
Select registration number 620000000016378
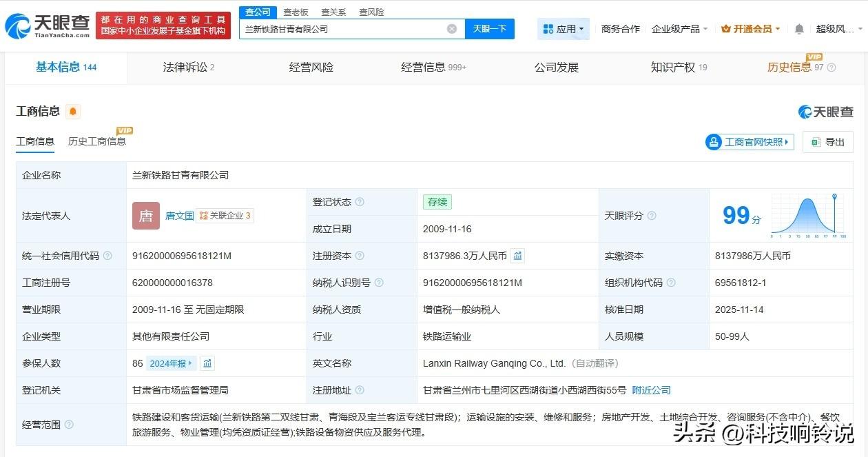[172, 283]
